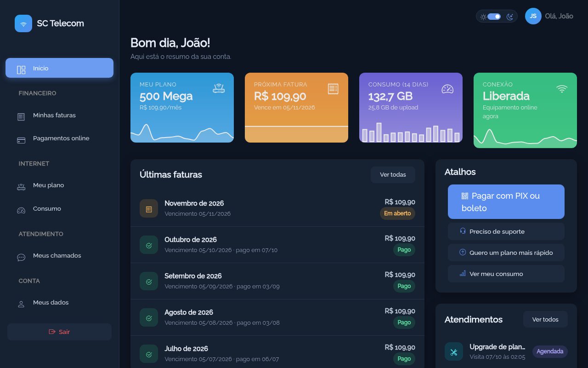This screenshot has height=368, width=588.
Task: Click the Setembro de 2026 paid check icon
Action: click(149, 282)
